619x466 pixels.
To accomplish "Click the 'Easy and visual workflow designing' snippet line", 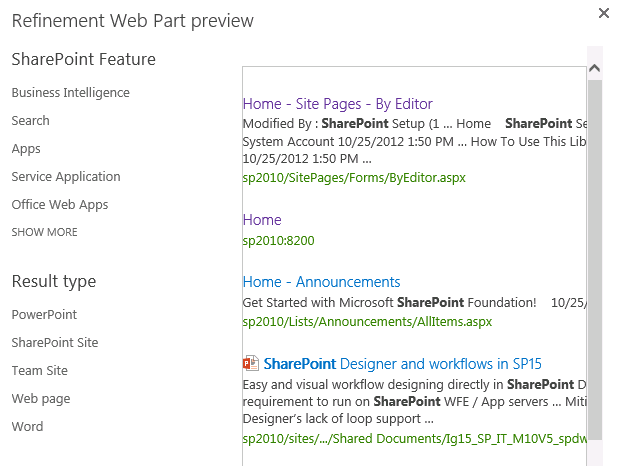I will point(415,384).
